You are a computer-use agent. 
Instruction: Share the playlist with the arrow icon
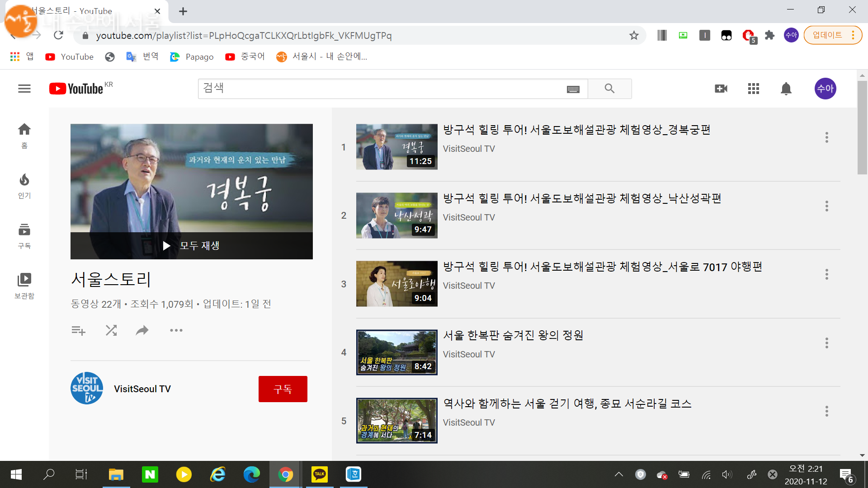pyautogui.click(x=142, y=330)
